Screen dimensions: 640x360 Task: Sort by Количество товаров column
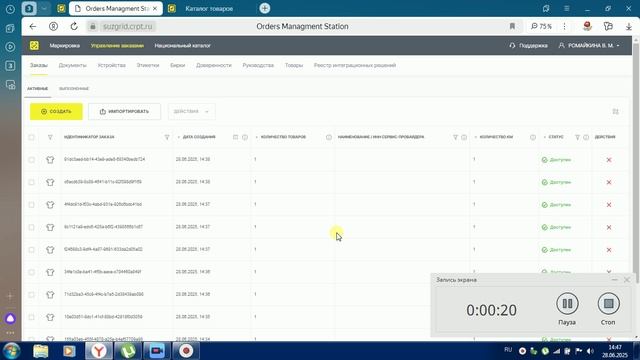tap(280, 137)
